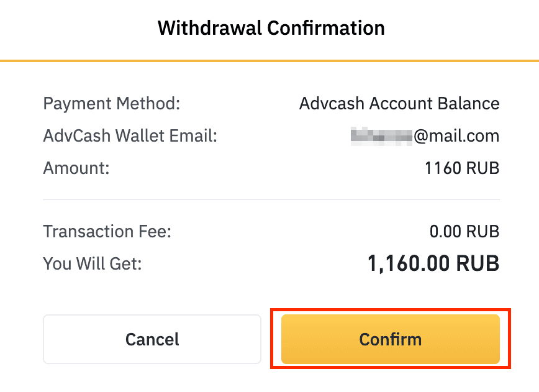This screenshot has width=539, height=392.
Task: Click the 1160 RUB amount value
Action: tap(462, 168)
